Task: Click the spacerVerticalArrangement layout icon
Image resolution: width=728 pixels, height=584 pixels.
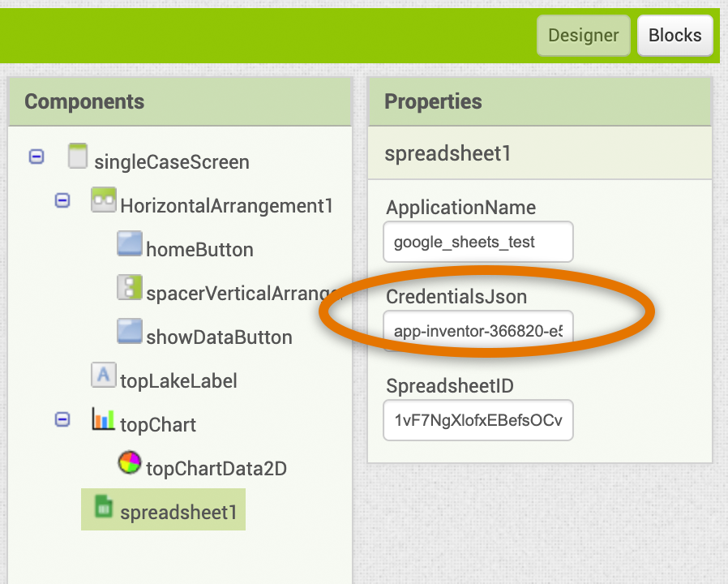Action: click(x=130, y=287)
